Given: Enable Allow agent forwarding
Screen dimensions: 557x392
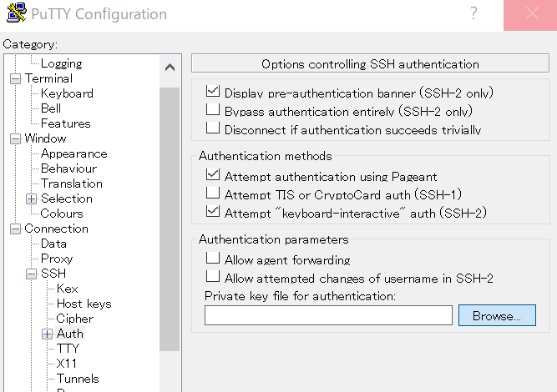Looking at the screenshot, I should click(x=213, y=259).
